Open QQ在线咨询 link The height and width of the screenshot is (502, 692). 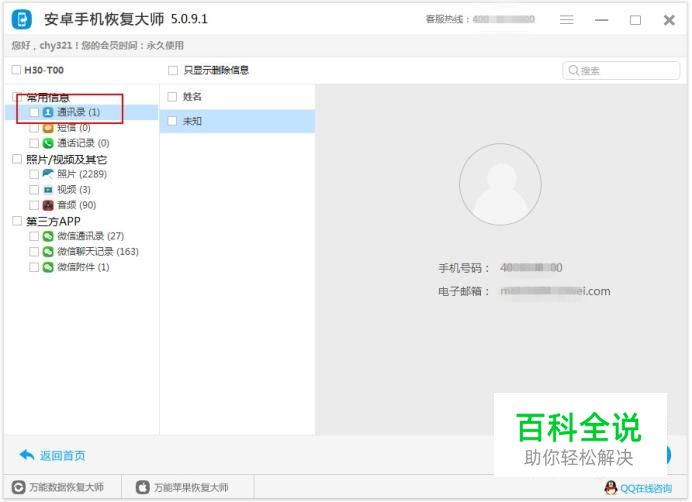click(x=646, y=488)
